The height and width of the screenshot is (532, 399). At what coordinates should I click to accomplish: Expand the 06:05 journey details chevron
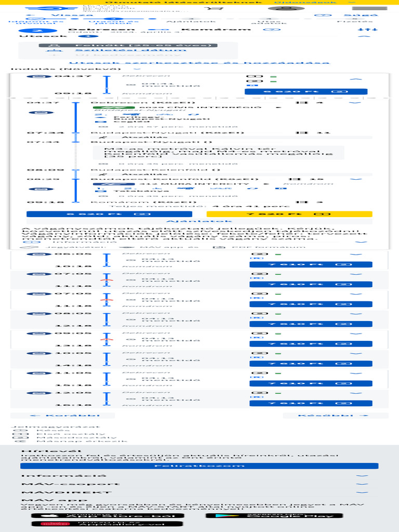click(x=355, y=255)
